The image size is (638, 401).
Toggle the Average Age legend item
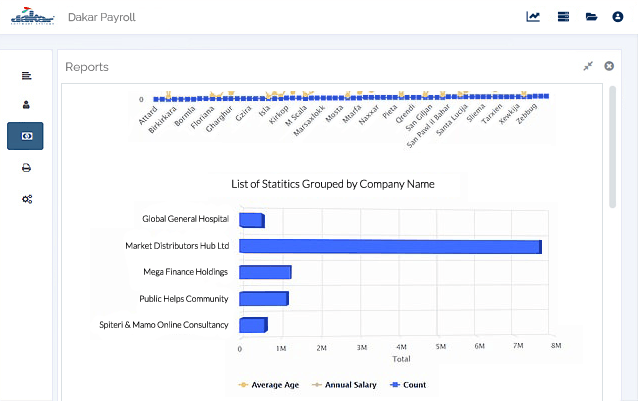pyautogui.click(x=269, y=385)
